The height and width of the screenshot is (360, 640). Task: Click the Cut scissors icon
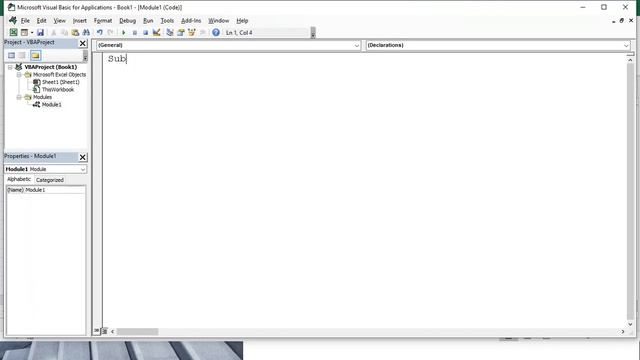53,32
